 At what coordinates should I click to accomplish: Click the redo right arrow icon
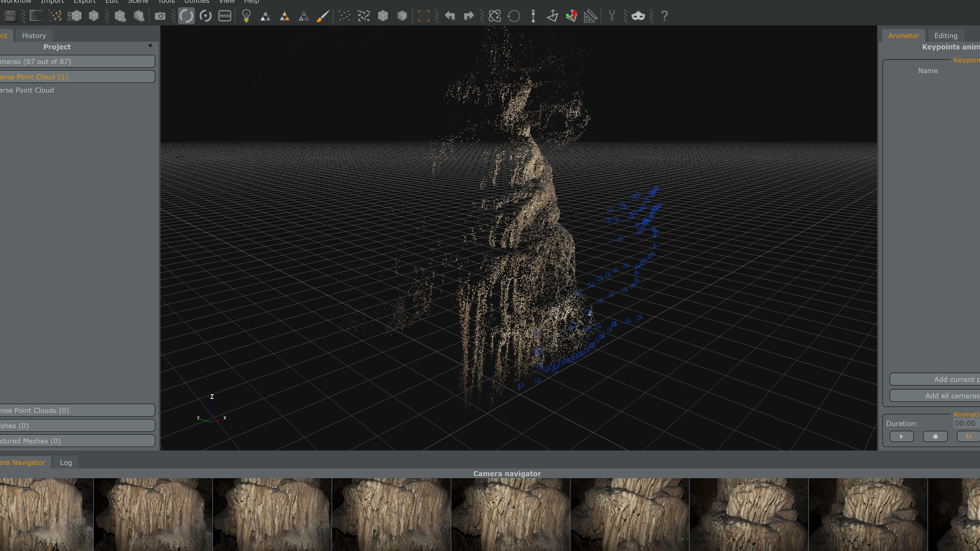[469, 16]
